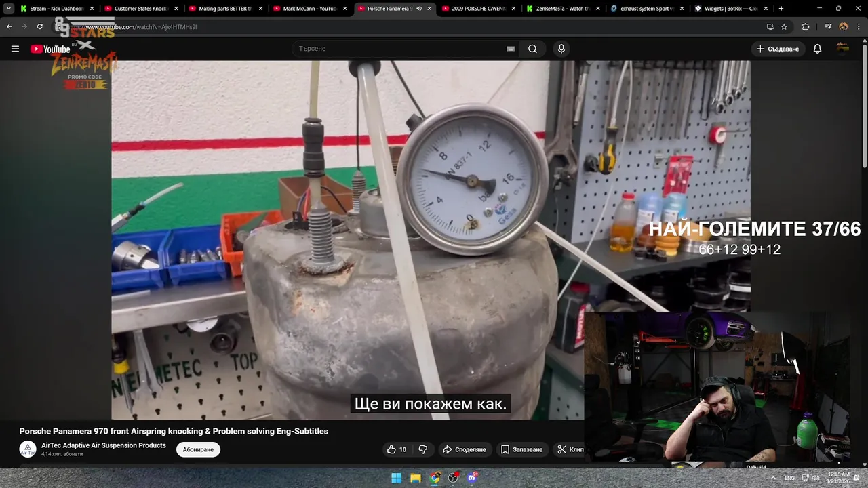Go back with browser back arrow
Screen dimensions: 868x488
[x=9, y=26]
